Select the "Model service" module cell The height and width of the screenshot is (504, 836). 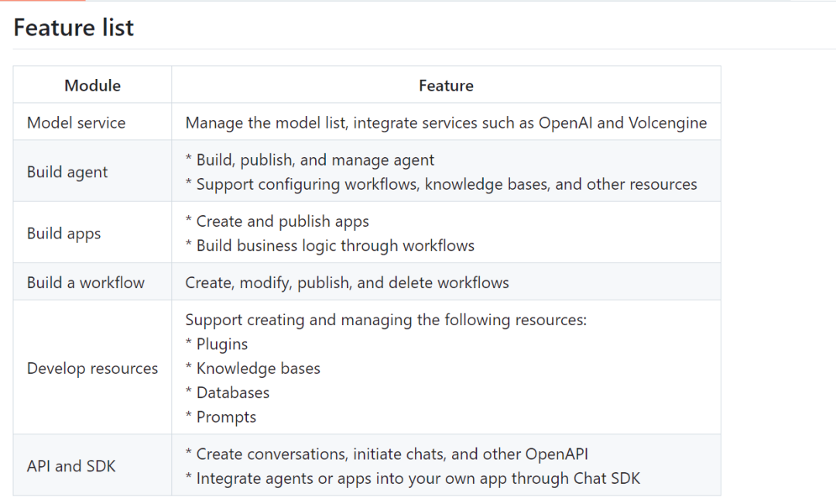(76, 122)
